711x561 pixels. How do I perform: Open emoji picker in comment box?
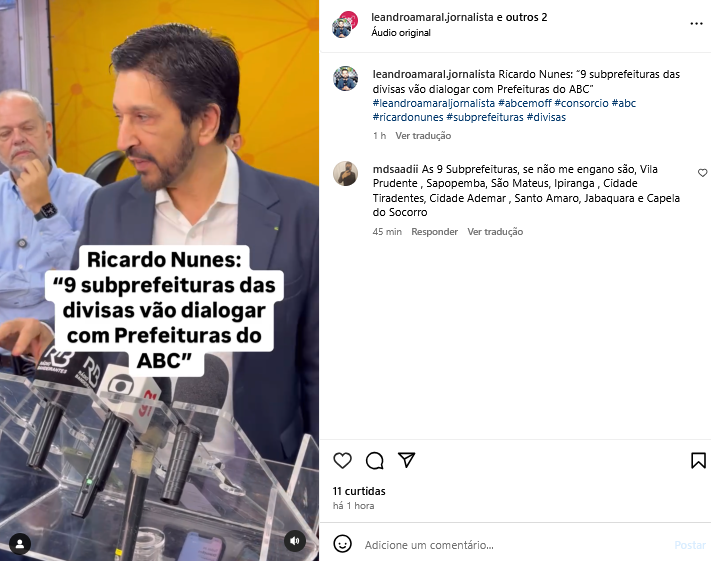coord(342,544)
